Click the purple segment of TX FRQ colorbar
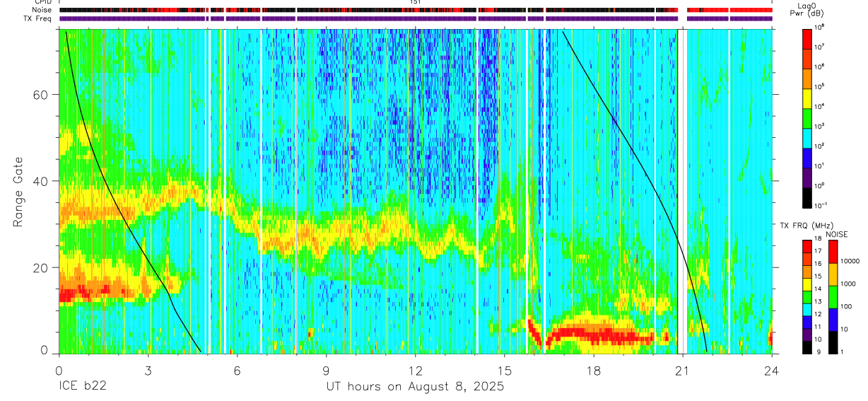The width and height of the screenshot is (868, 401). coord(807,335)
